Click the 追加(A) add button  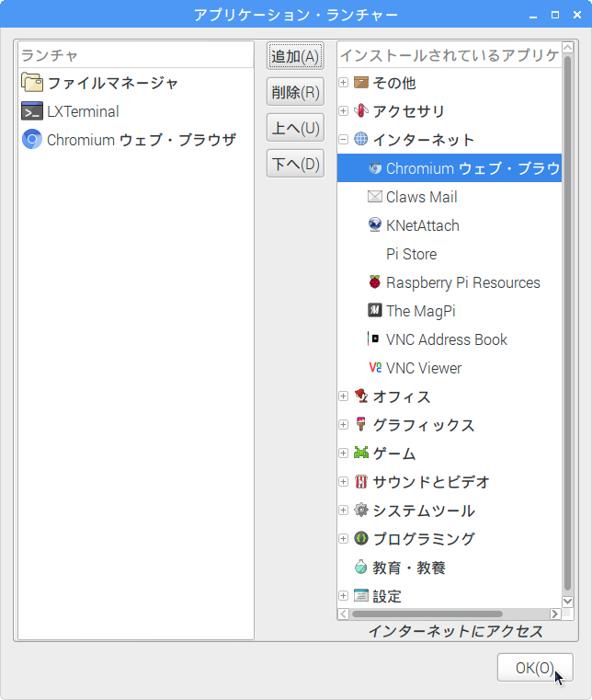(x=295, y=56)
